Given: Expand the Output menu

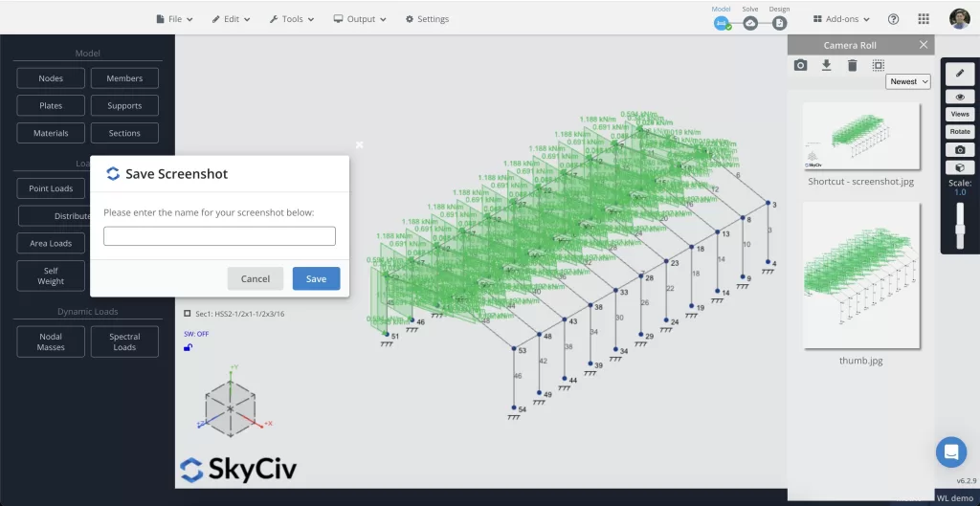Looking at the screenshot, I should coord(360,19).
